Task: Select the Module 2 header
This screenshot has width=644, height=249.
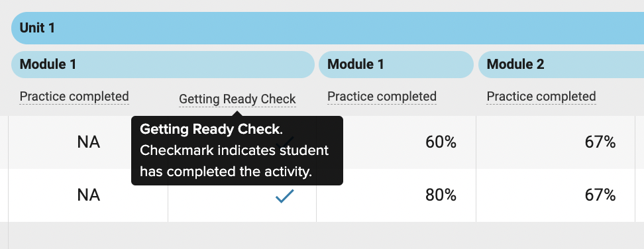Action: pyautogui.click(x=561, y=64)
